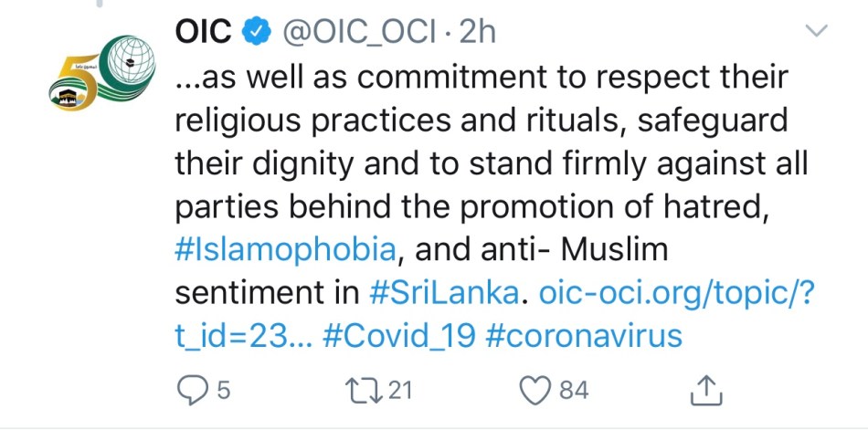Image resolution: width=868 pixels, height=430 pixels.
Task: View the 84 likes count
Action: click(573, 391)
